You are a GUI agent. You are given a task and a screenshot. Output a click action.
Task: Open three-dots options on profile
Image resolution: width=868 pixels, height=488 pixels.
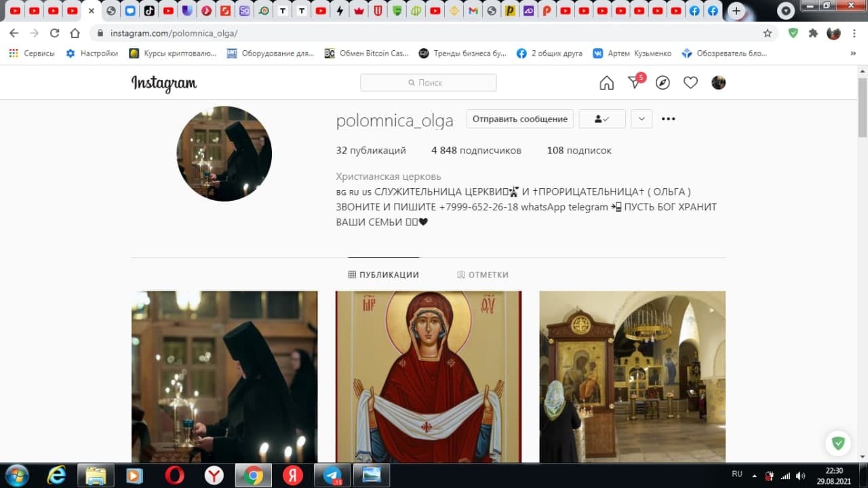pyautogui.click(x=669, y=119)
